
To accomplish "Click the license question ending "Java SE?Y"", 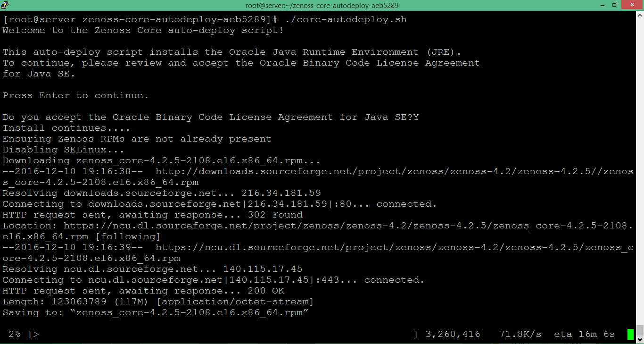I will (211, 117).
